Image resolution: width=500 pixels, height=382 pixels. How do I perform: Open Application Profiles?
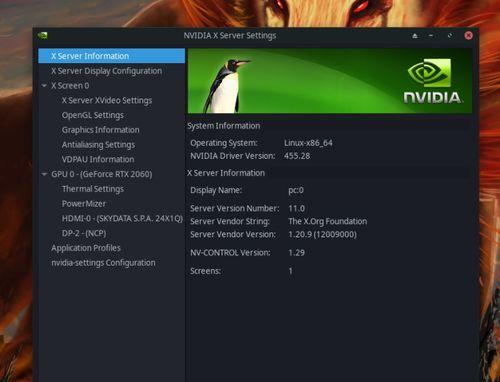(x=86, y=248)
